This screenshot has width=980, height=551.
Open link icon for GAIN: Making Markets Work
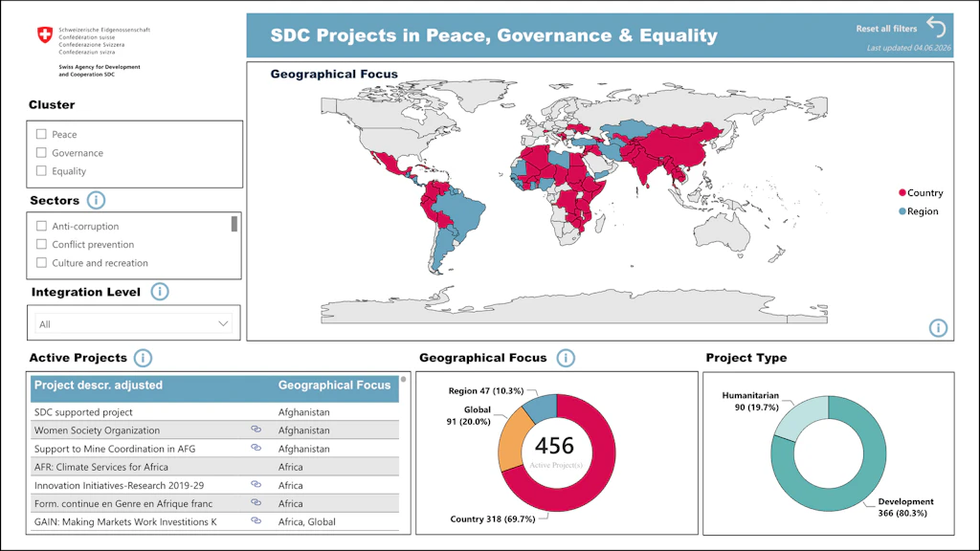pos(256,520)
